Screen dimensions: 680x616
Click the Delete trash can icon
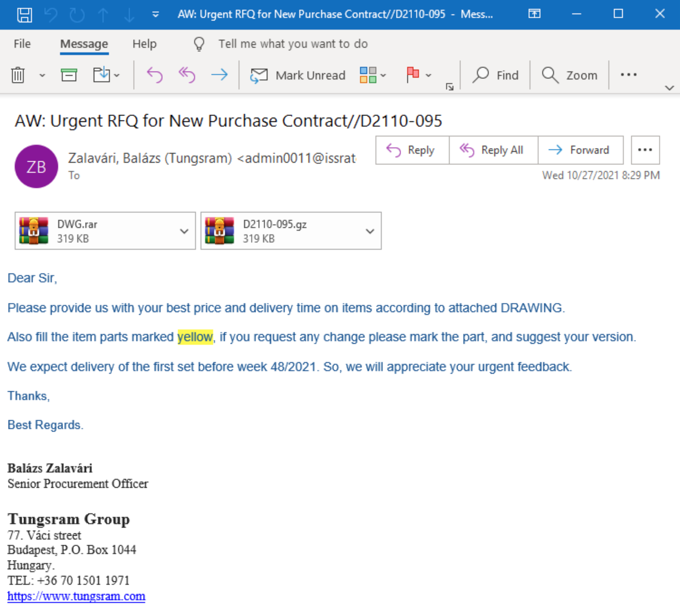18,75
